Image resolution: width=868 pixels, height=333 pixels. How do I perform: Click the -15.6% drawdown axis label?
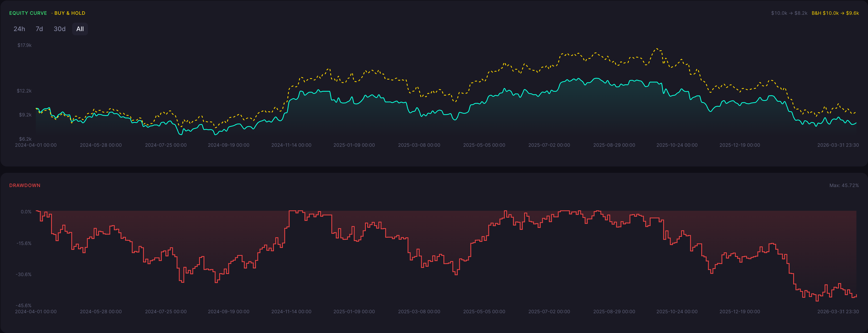click(x=24, y=243)
